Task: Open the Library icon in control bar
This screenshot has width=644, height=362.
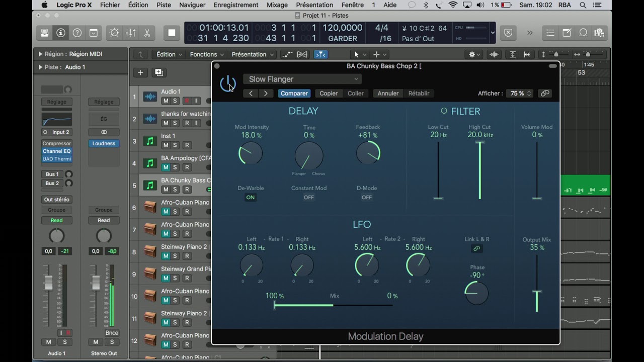Action: 44,33
